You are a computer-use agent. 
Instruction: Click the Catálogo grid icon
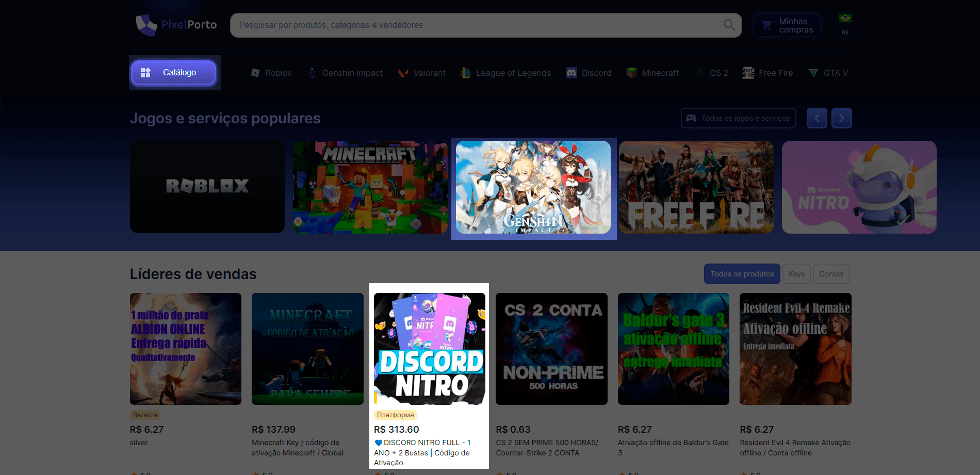point(146,73)
